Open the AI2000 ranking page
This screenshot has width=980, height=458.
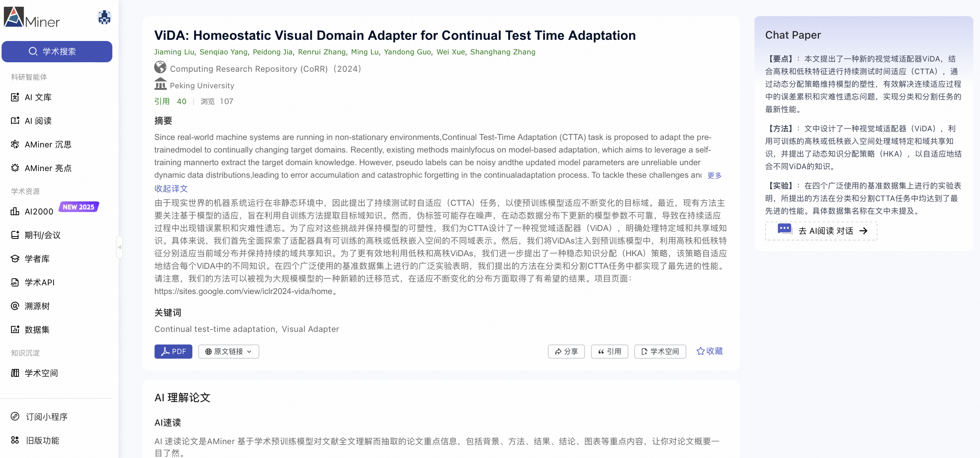coord(39,212)
